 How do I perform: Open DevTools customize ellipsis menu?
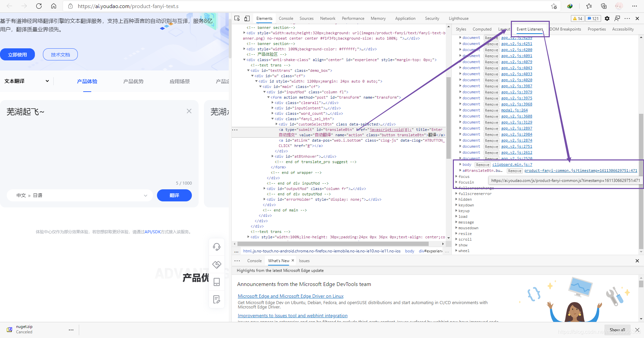pos(627,18)
